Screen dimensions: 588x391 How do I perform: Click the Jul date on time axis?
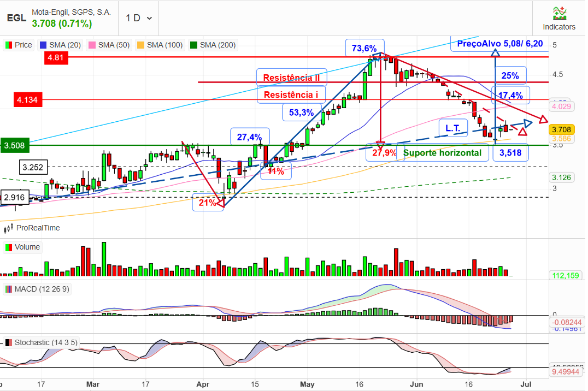(x=526, y=384)
